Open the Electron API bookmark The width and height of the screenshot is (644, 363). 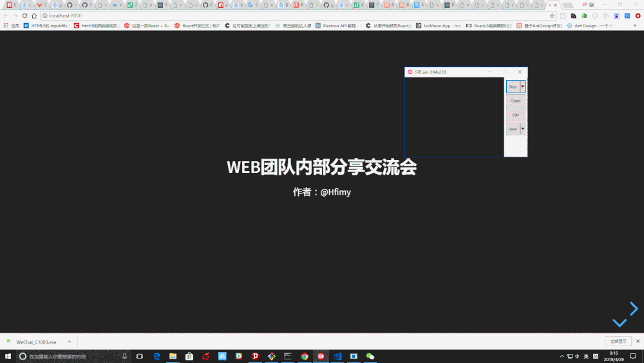(x=341, y=26)
